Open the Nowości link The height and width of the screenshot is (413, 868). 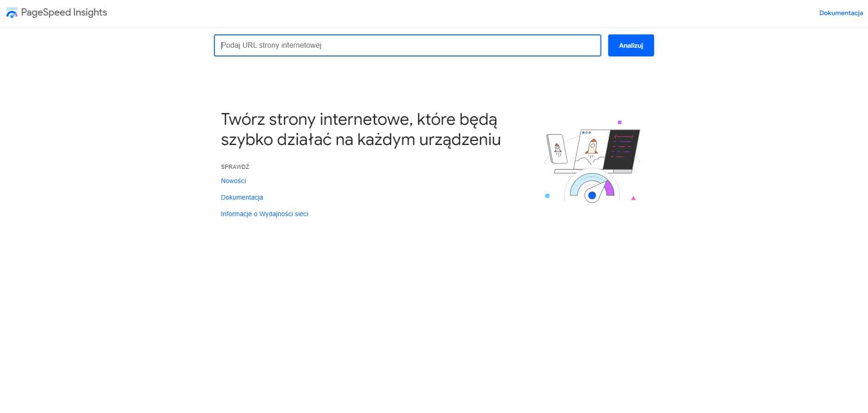pos(233,181)
